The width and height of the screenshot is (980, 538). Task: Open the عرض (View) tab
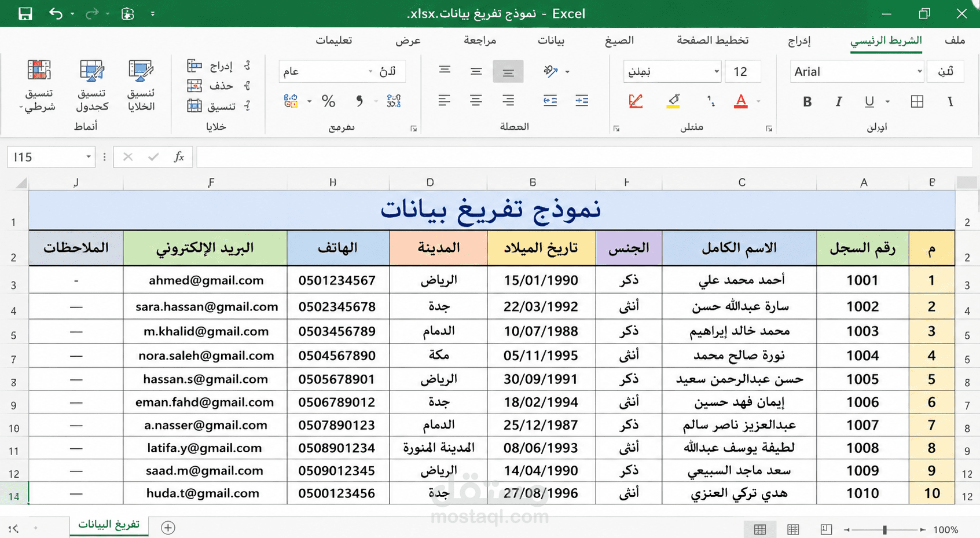tap(408, 41)
